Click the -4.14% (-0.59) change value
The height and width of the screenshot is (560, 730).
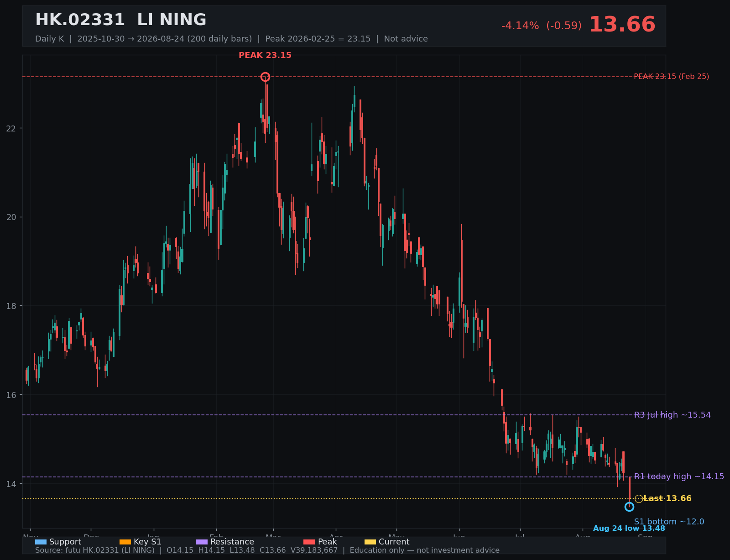point(542,26)
